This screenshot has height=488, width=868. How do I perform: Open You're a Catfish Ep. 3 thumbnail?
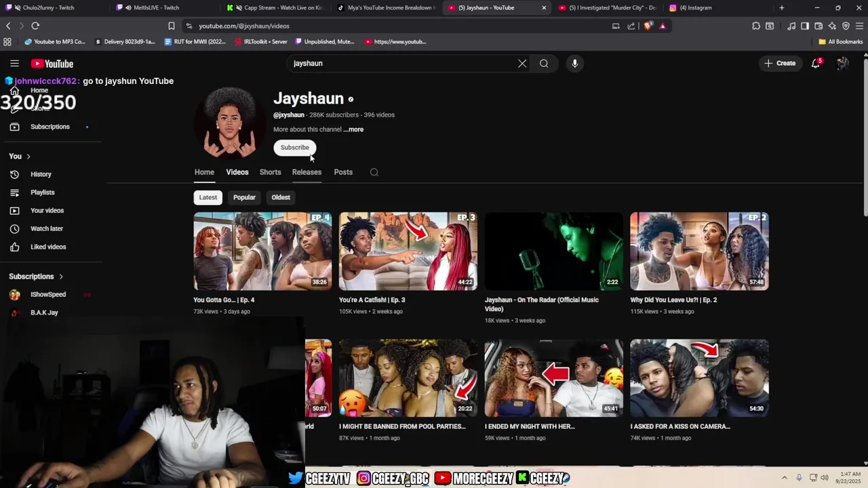(408, 251)
